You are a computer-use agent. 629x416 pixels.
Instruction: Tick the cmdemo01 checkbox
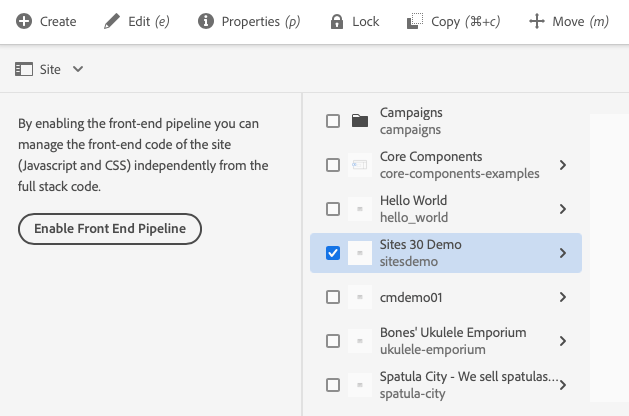(333, 297)
